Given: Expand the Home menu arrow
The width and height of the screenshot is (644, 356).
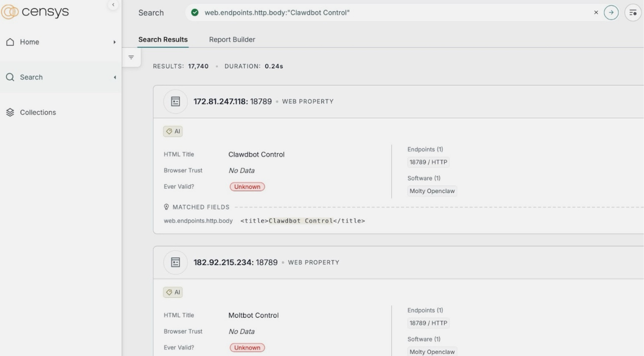Looking at the screenshot, I should click(114, 42).
